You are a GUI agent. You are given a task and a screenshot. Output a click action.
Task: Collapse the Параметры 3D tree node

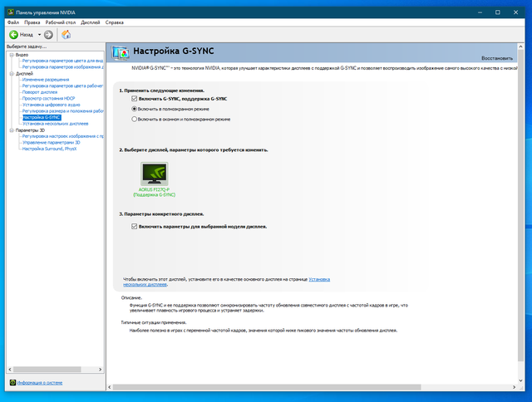coord(12,130)
